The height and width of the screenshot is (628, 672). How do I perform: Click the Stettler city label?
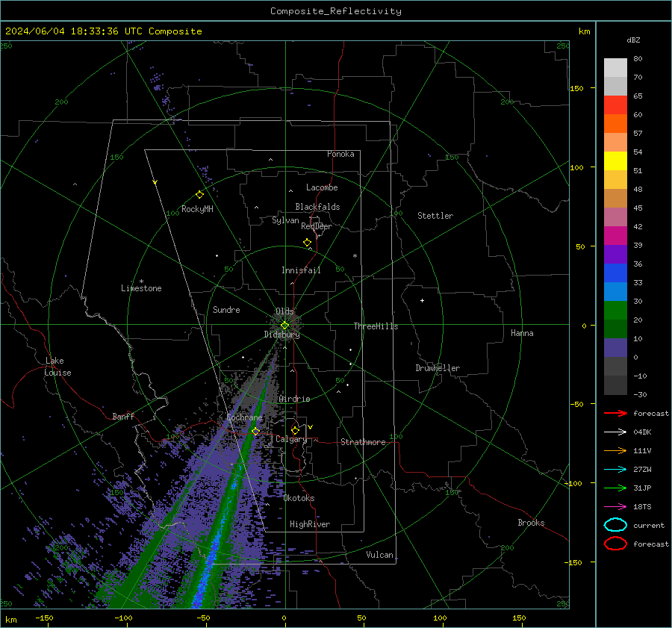[x=435, y=216]
